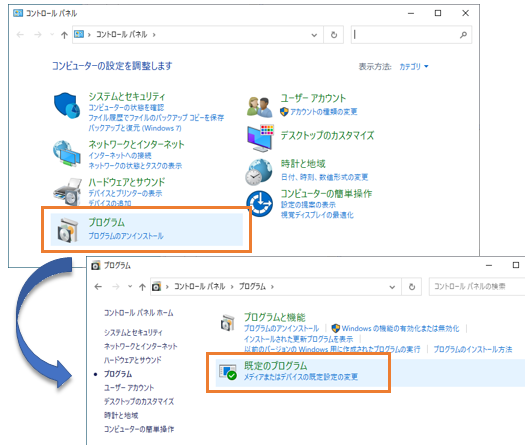Open the ユーザー アカウント people icon
The width and height of the screenshot is (525, 445).
click(x=259, y=107)
